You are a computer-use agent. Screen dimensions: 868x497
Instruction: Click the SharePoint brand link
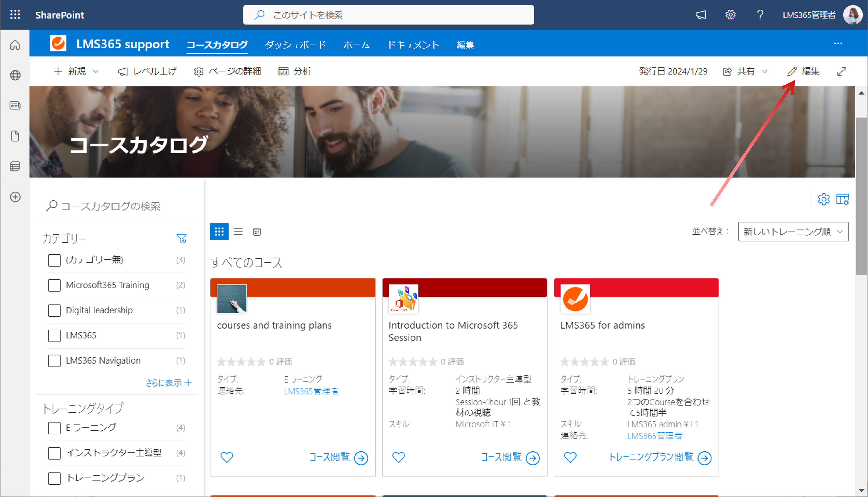[x=60, y=15]
